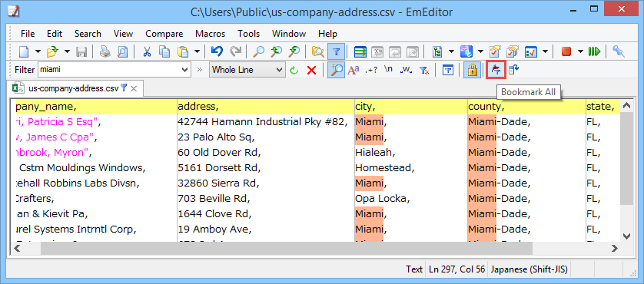The width and height of the screenshot is (644, 284).
Task: Click the Text configuration in status bar
Action: (x=414, y=269)
